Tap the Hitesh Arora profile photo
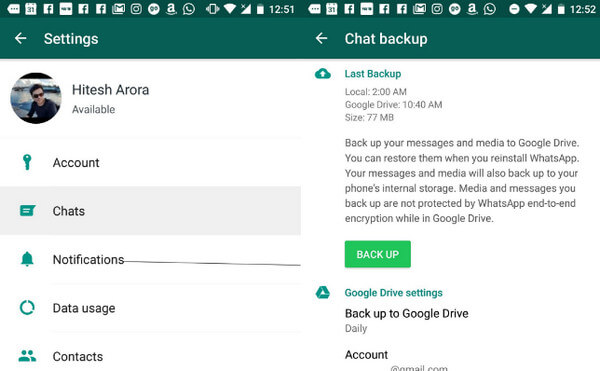Viewport: 600px width, 371px height. pyautogui.click(x=36, y=98)
